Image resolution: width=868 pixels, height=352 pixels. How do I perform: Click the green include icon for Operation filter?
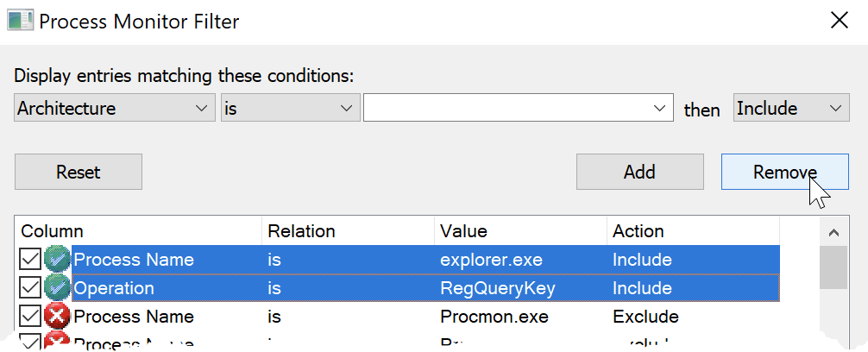(x=58, y=288)
